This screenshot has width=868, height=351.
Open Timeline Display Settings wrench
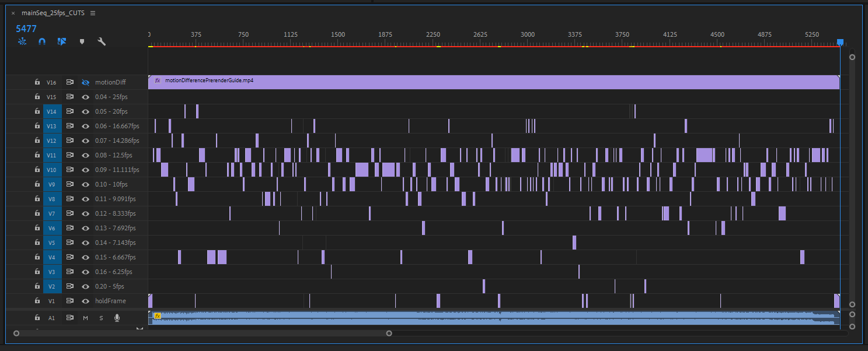click(x=102, y=41)
